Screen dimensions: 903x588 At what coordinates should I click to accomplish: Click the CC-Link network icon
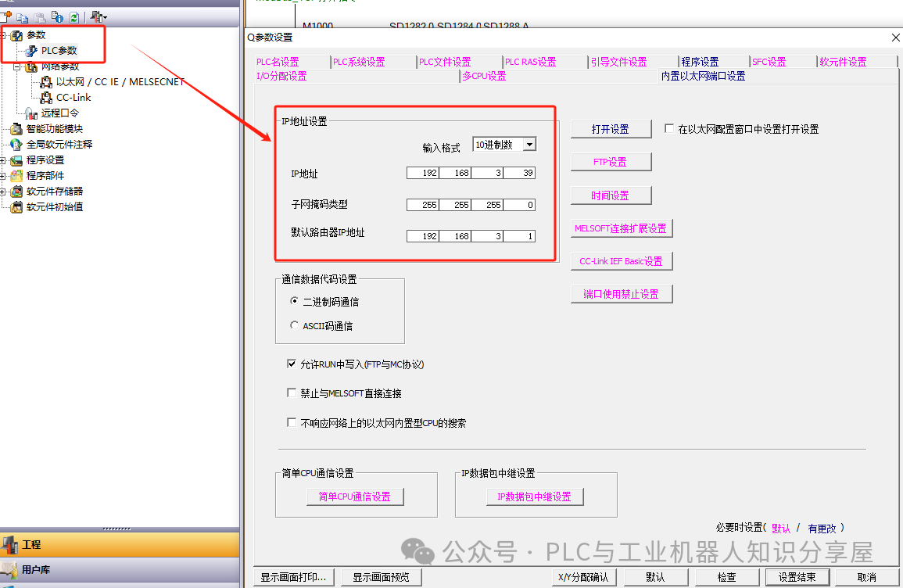tap(46, 98)
